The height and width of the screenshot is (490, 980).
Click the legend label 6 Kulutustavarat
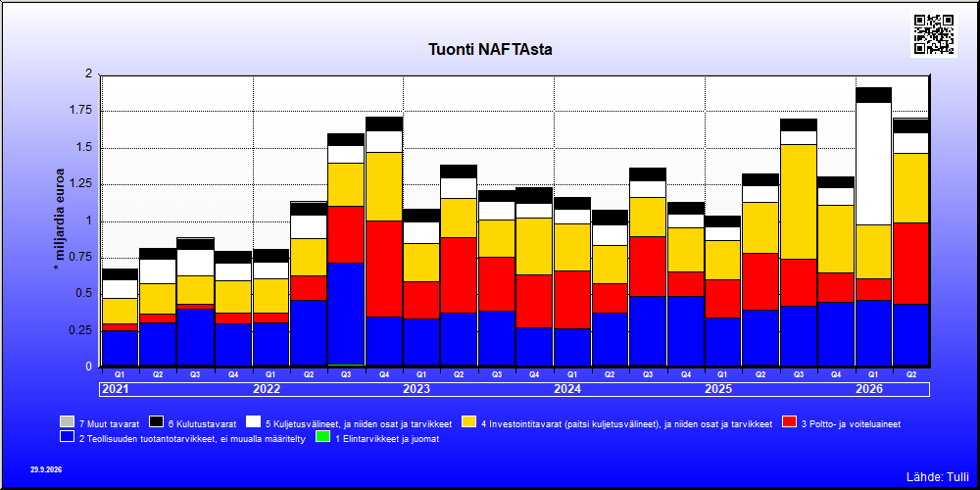(202, 424)
